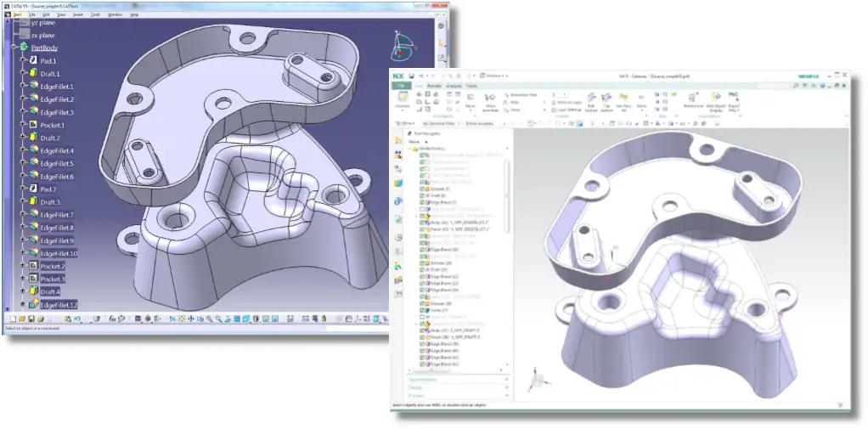The height and width of the screenshot is (429, 868).
Task: Click the Formula f(x) icon in CATIA
Action: [x=112, y=319]
